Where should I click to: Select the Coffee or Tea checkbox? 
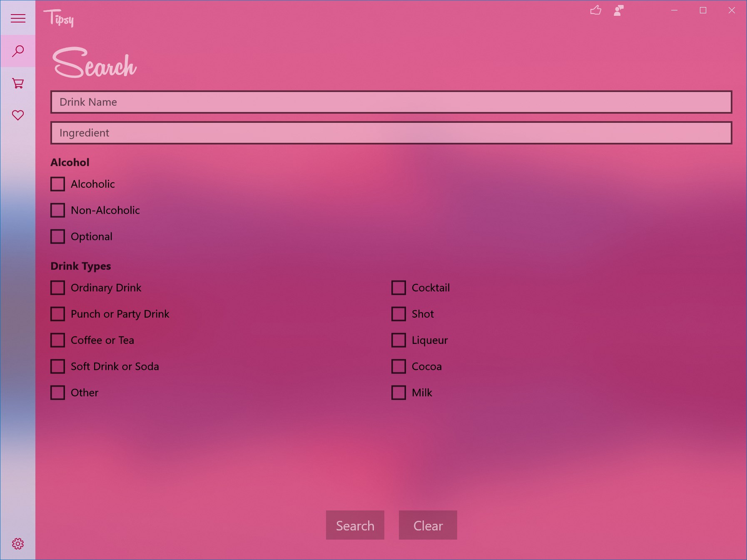[58, 340]
